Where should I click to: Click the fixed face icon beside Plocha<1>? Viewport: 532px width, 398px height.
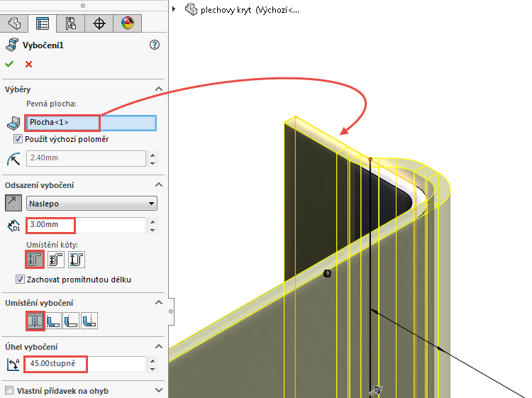click(x=13, y=123)
